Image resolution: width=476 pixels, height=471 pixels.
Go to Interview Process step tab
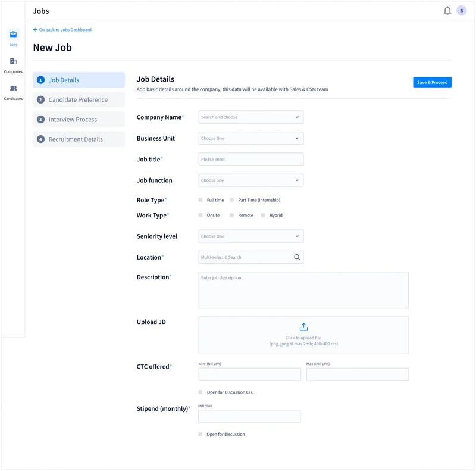coord(79,120)
